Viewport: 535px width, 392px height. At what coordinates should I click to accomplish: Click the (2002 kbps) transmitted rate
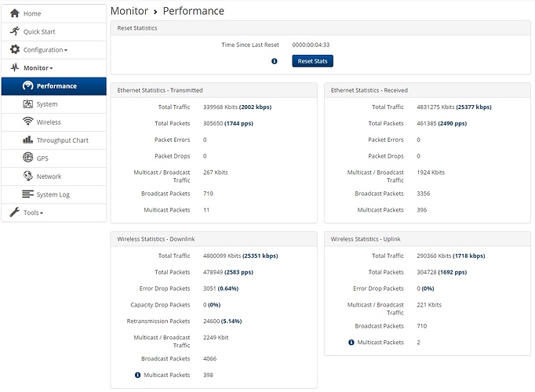[x=255, y=107]
